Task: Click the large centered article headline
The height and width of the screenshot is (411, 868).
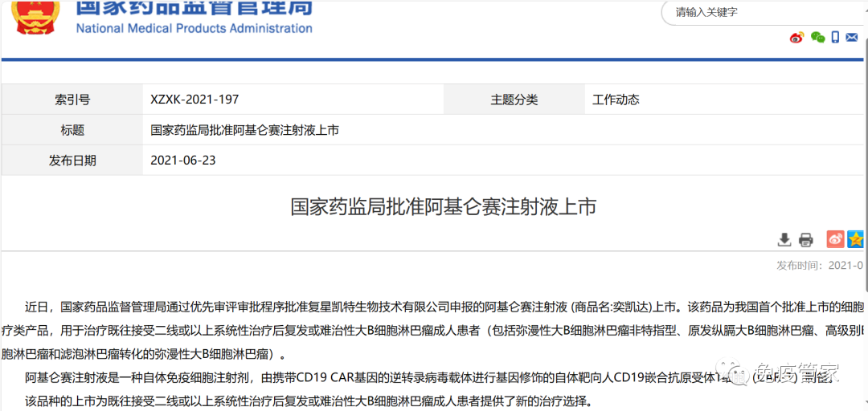Action: pyautogui.click(x=443, y=207)
